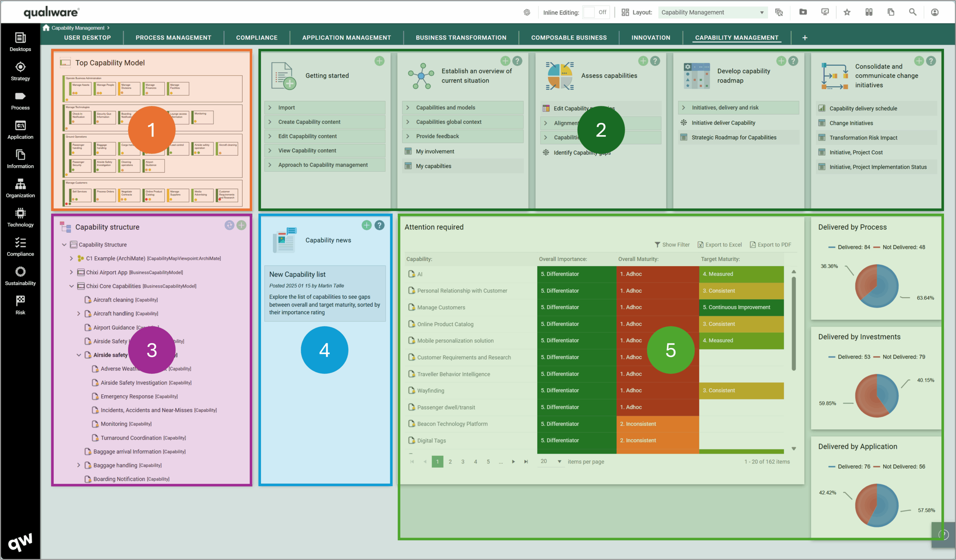
Task: Click Delivered legend in Delivered by Investments
Action: (849, 357)
